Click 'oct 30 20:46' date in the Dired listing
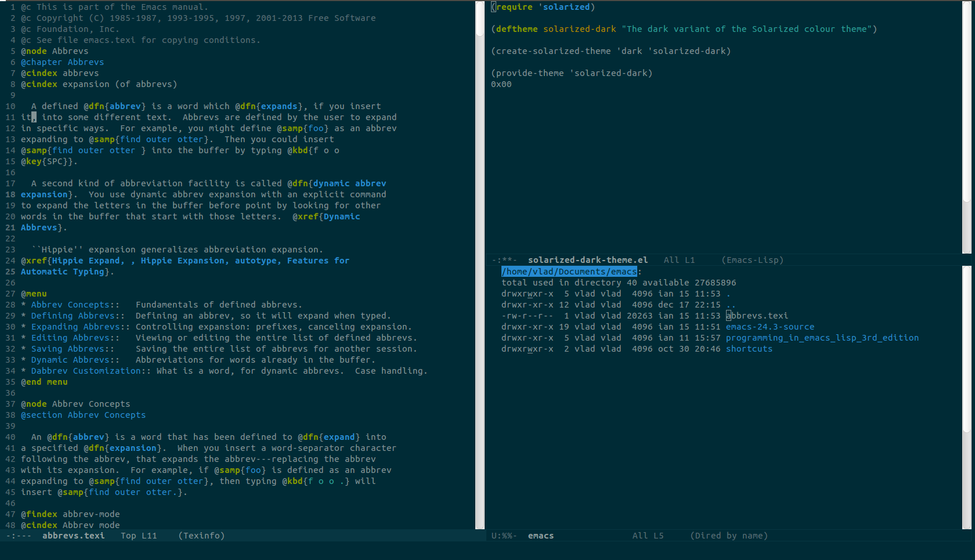 click(x=689, y=349)
